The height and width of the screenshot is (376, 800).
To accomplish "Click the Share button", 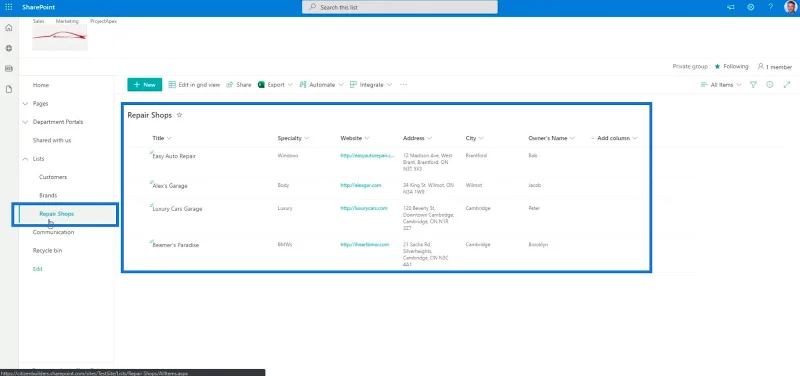I will click(x=239, y=85).
